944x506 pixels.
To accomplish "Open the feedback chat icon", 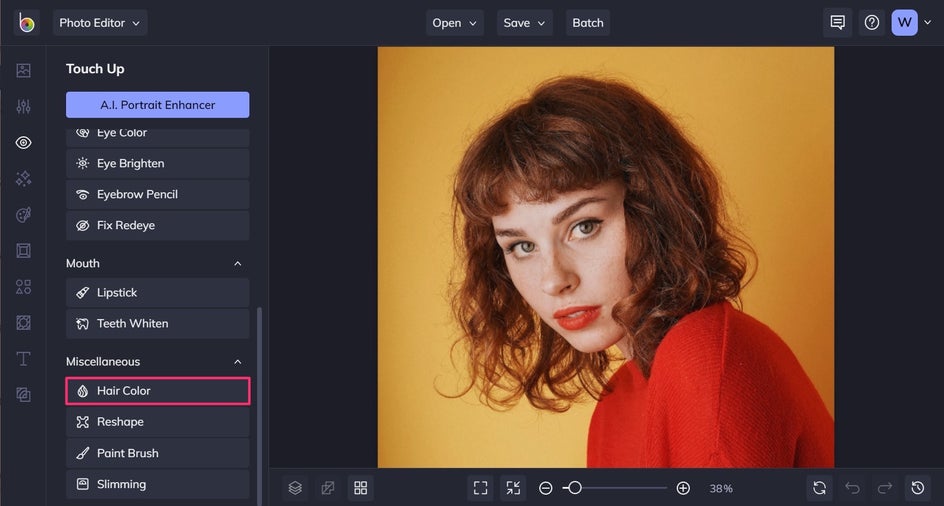I will point(837,23).
